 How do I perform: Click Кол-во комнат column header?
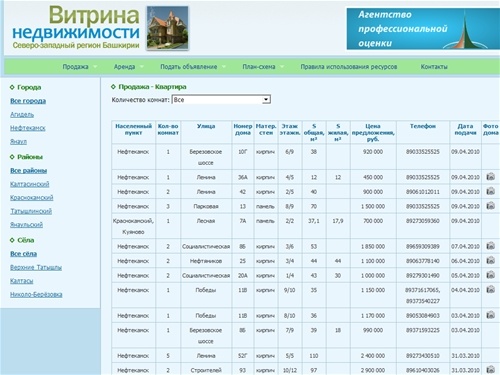coord(168,129)
